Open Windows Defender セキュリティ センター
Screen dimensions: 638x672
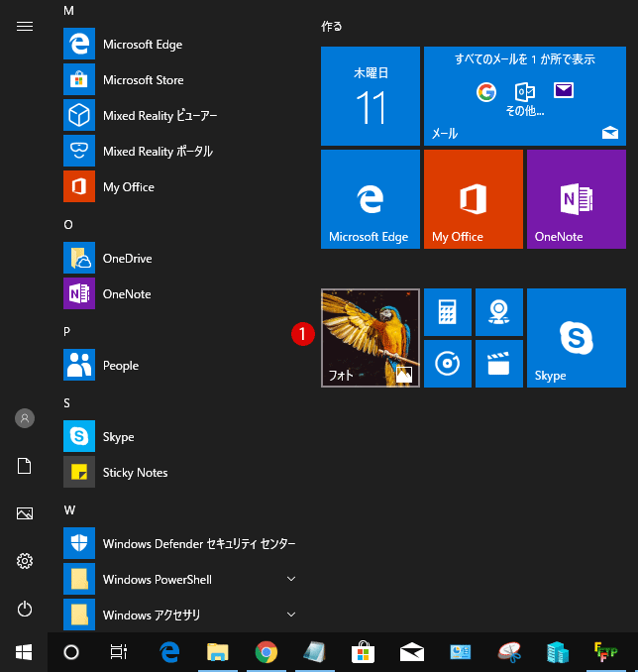point(180,543)
